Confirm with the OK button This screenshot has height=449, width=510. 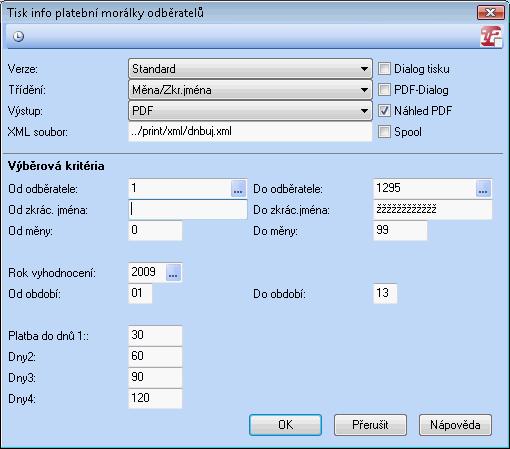[x=285, y=425]
